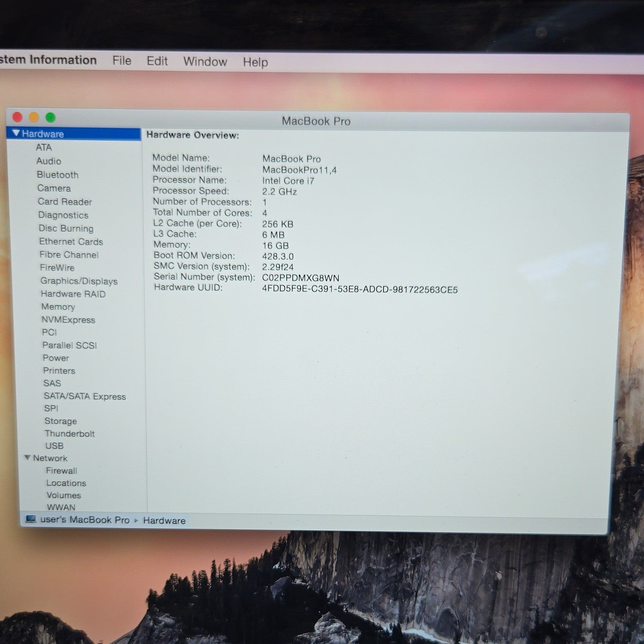Click the Model Identifier value MacBookPro11,4
The image size is (644, 644).
(299, 170)
